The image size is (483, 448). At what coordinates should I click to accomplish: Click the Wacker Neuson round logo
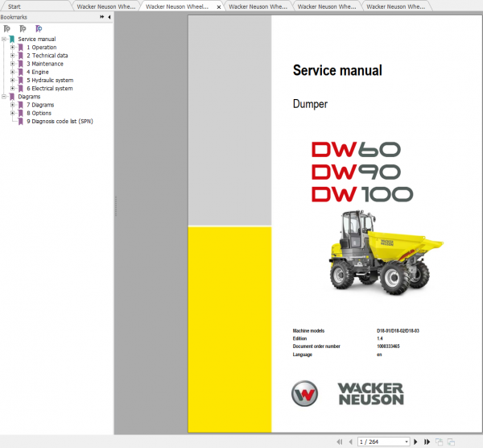(304, 393)
